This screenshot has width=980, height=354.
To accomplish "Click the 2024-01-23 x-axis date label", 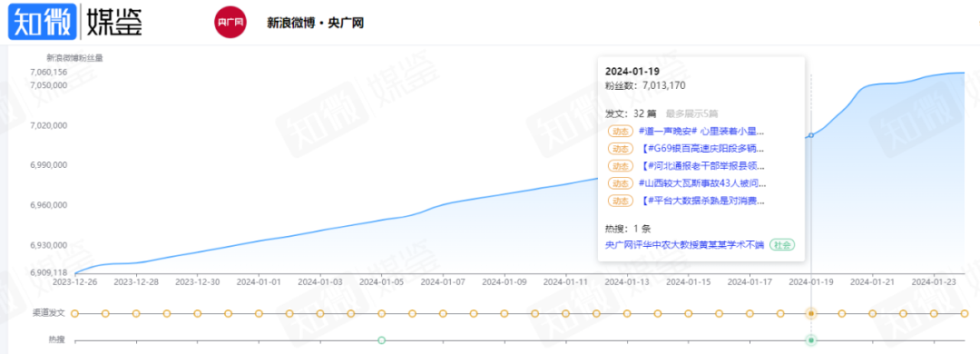I will coord(934,282).
